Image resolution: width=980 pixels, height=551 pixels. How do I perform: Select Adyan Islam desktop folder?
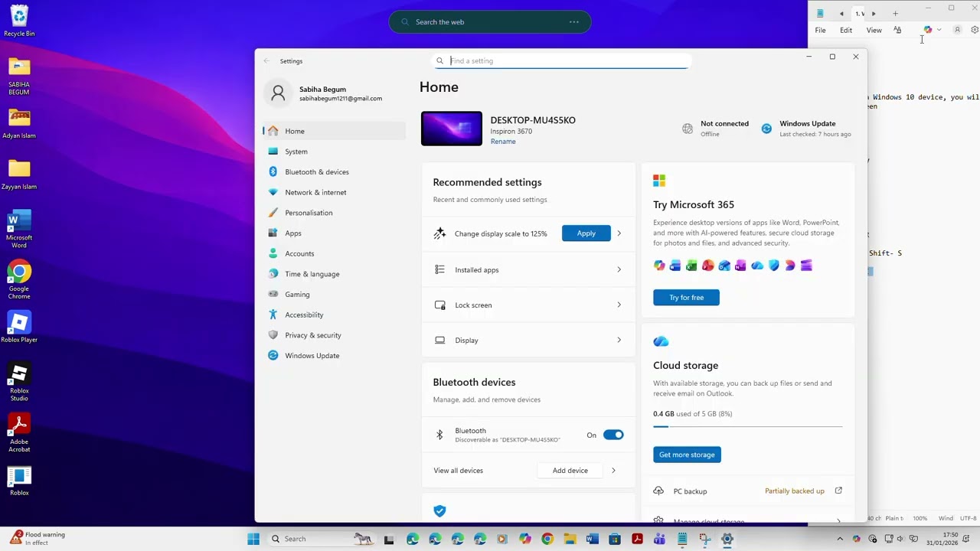[19, 123]
